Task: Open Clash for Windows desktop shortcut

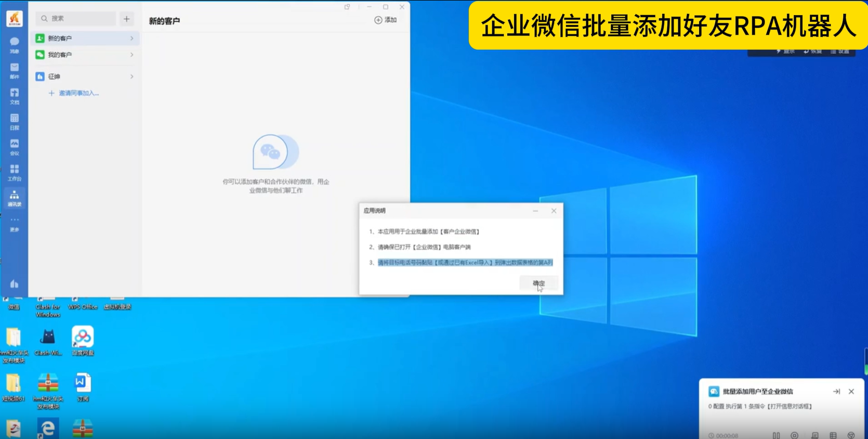Action: click(48, 307)
